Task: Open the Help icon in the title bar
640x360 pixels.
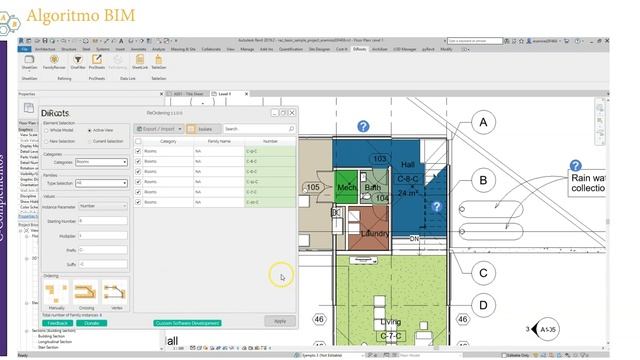Action: tap(578, 41)
